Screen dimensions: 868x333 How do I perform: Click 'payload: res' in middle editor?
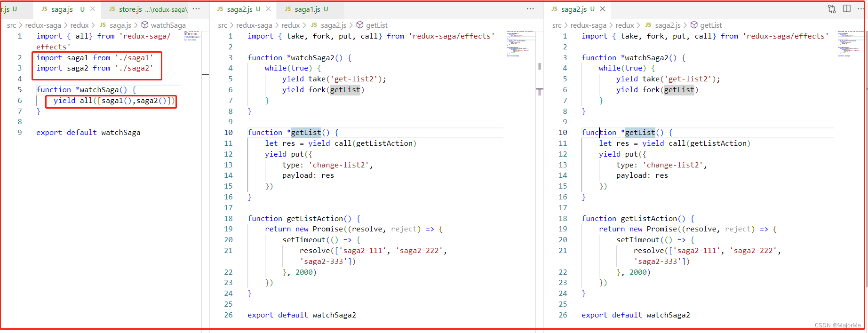click(308, 175)
